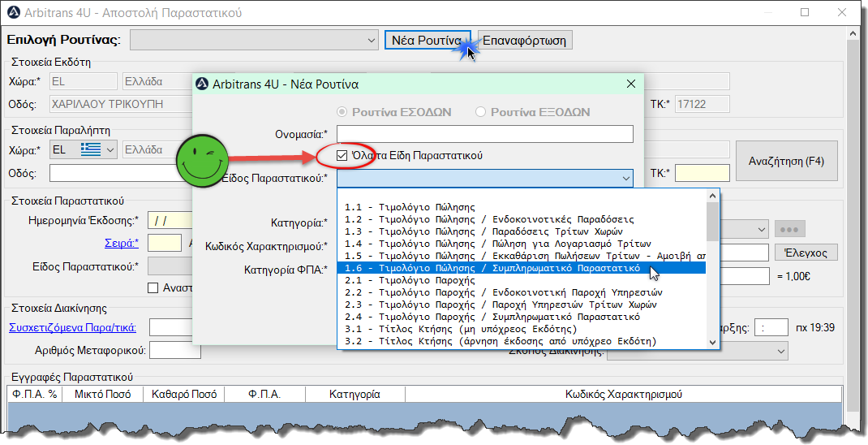
Task: Close the Νέα Ρουτίνα dialog
Action: point(630,84)
